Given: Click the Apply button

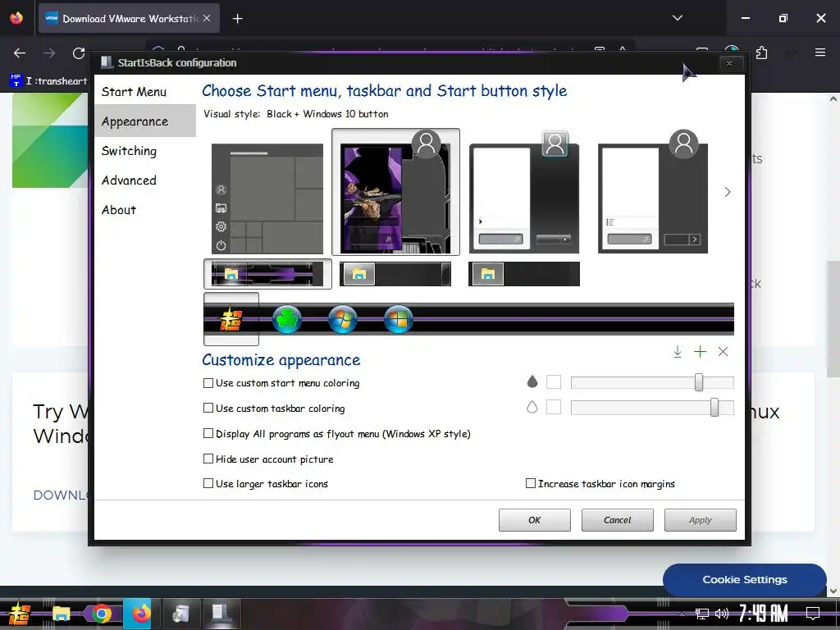Looking at the screenshot, I should tap(701, 519).
